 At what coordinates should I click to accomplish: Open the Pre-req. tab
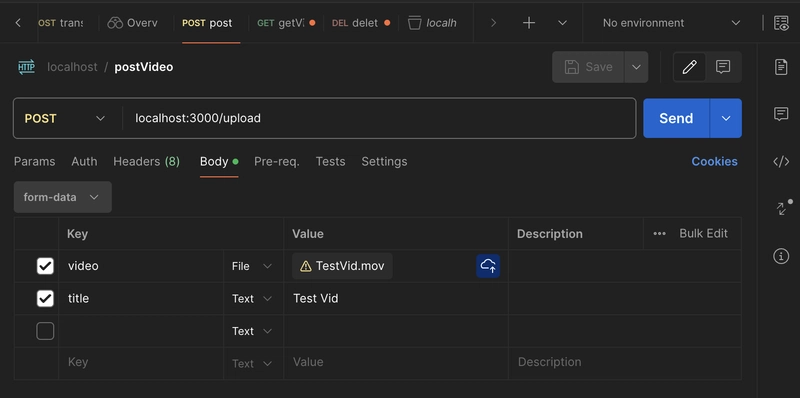[x=277, y=162]
